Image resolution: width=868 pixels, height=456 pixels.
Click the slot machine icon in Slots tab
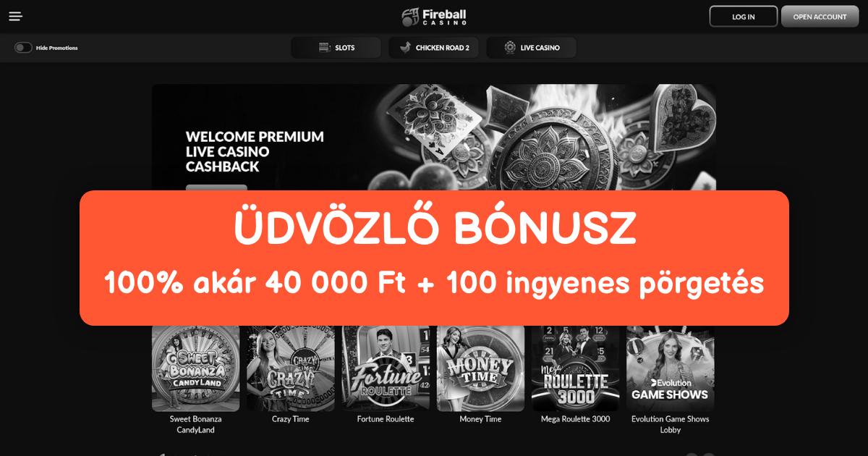pyautogui.click(x=324, y=48)
